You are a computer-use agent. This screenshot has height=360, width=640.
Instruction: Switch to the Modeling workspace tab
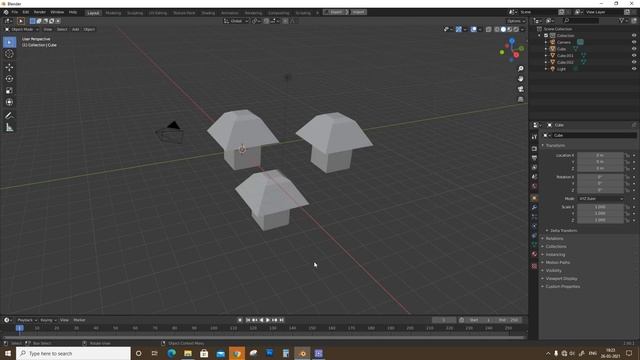(113, 13)
